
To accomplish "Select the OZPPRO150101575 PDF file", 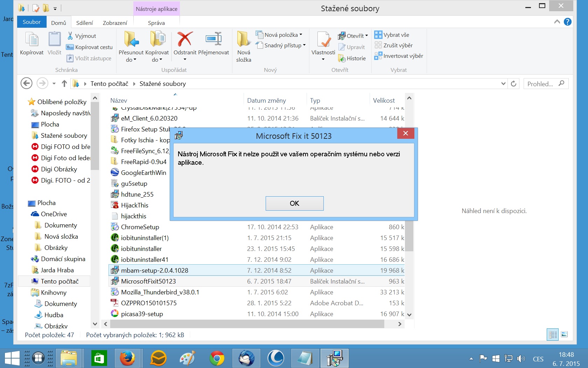I will (257, 303).
